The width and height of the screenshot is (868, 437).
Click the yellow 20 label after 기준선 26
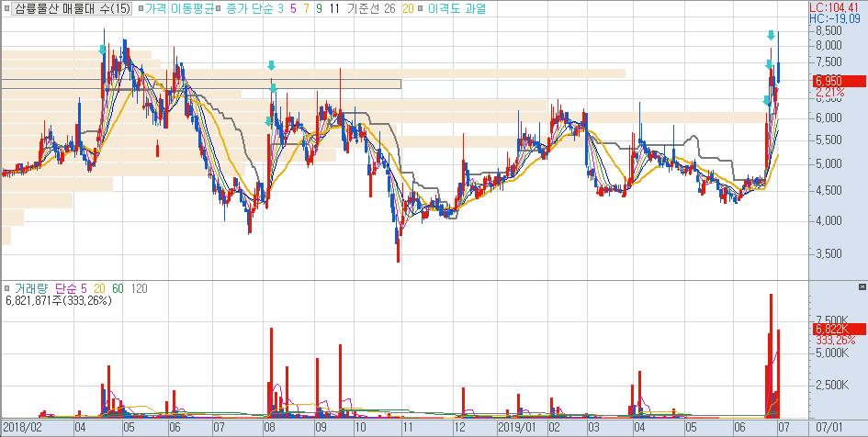tap(409, 9)
